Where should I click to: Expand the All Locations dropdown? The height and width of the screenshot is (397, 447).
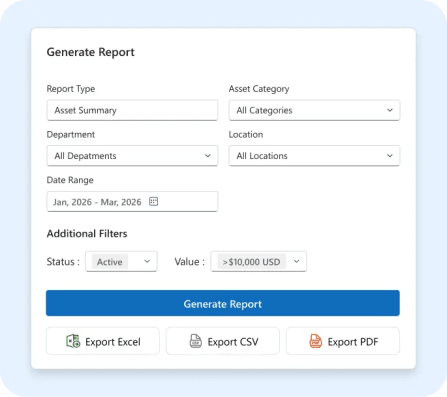click(314, 156)
